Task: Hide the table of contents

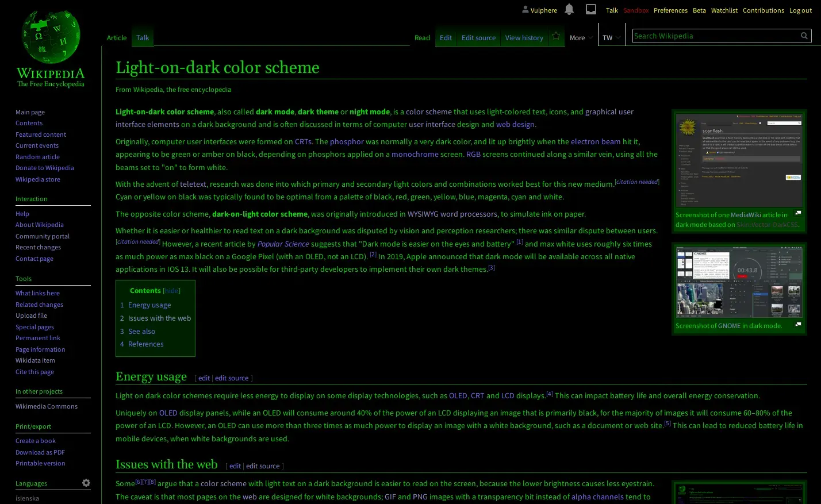Action: pos(171,291)
